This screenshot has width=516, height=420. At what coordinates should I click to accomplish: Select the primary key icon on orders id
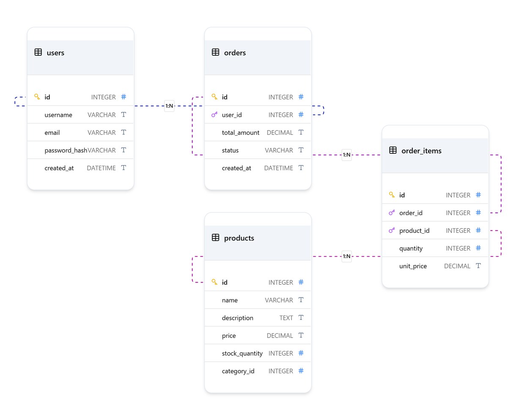[214, 97]
